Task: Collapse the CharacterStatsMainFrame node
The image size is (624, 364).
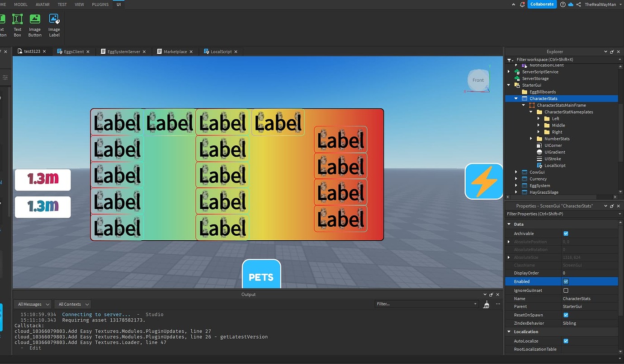Action: coord(523,105)
